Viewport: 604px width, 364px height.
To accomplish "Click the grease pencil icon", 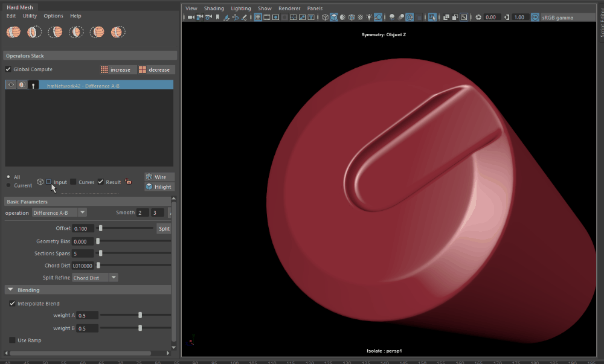I will coord(244,18).
